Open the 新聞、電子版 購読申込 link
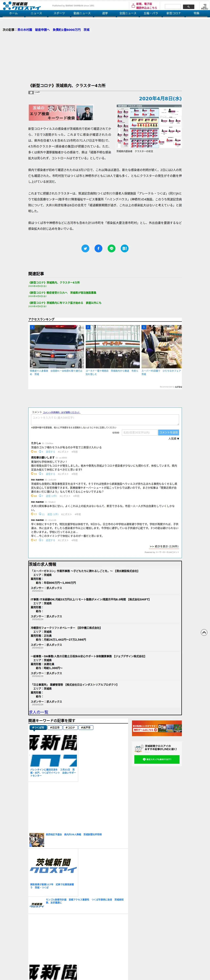Screen dimensions: 210x980 pyautogui.click(x=147, y=6)
